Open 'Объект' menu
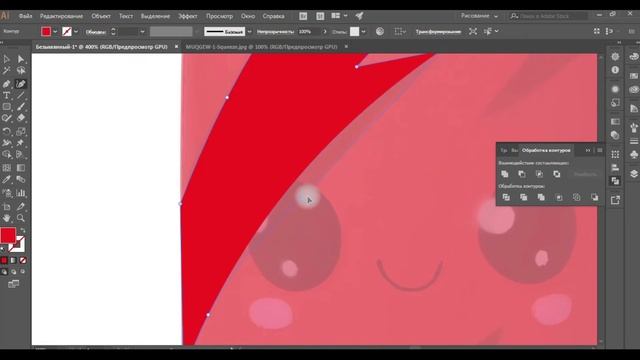The height and width of the screenshot is (360, 640). click(x=101, y=16)
